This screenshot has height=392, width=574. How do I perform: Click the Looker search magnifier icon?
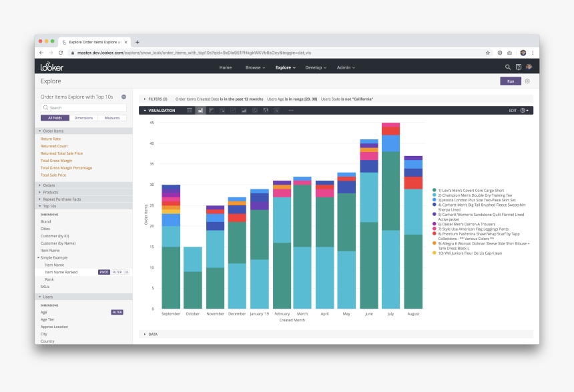[x=508, y=67]
